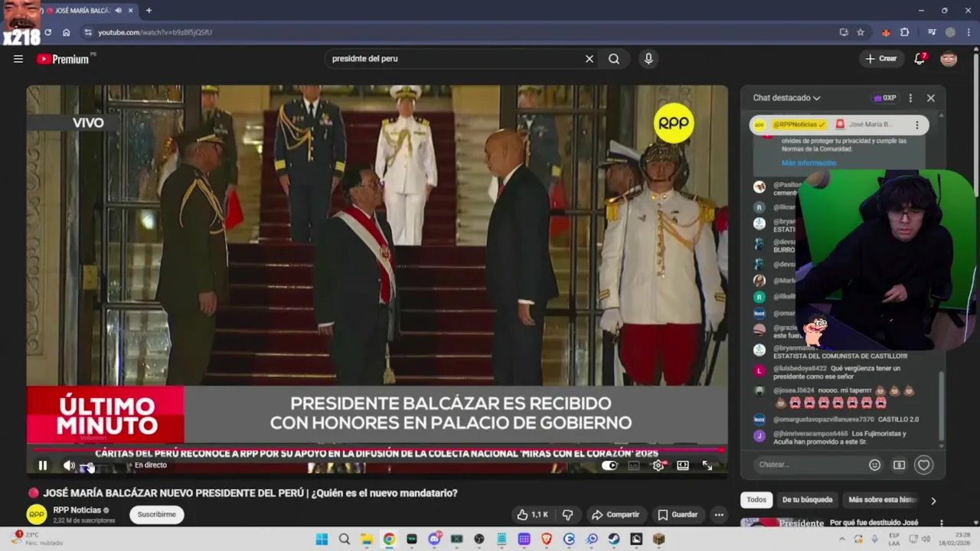This screenshot has height=551, width=980.
Task: Open new browser tab plus
Action: pos(149,11)
